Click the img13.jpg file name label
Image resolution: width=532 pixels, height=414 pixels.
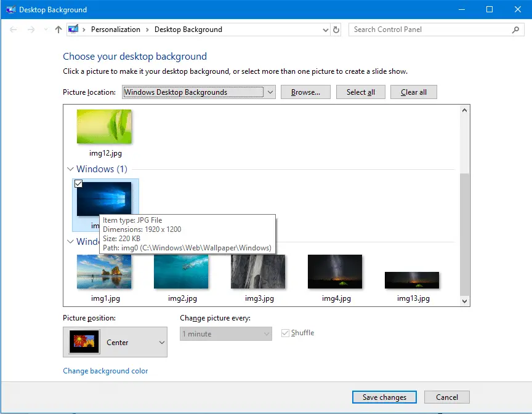pos(413,298)
